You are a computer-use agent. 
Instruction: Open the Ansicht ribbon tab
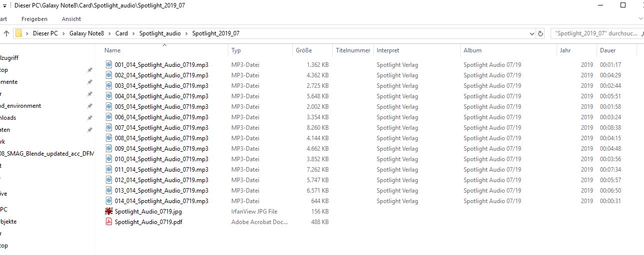tap(71, 19)
